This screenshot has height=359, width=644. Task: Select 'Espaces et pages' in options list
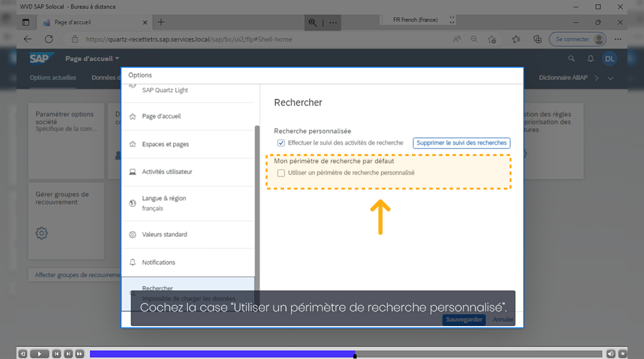(165, 144)
